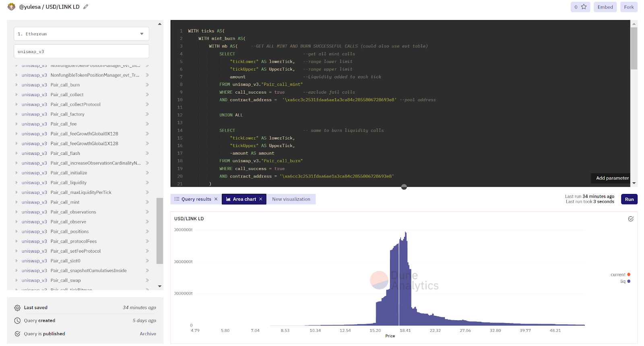This screenshot has width=644, height=346.
Task: Switch to the Query results tab
Action: 196,199
